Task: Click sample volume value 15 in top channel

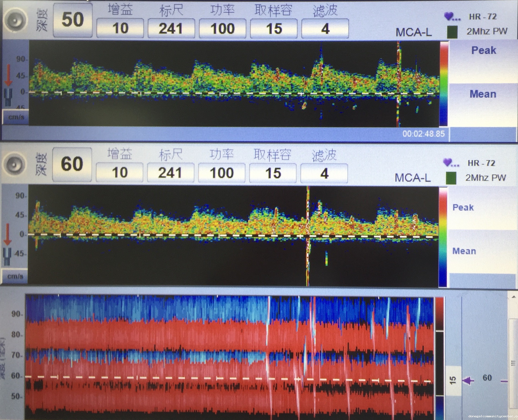Action: [274, 29]
